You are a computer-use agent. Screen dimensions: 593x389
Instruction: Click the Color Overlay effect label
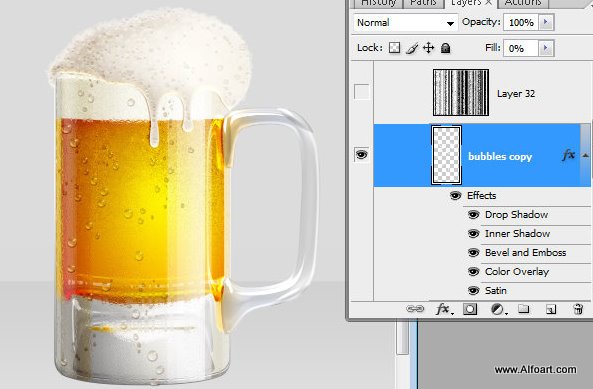(517, 271)
